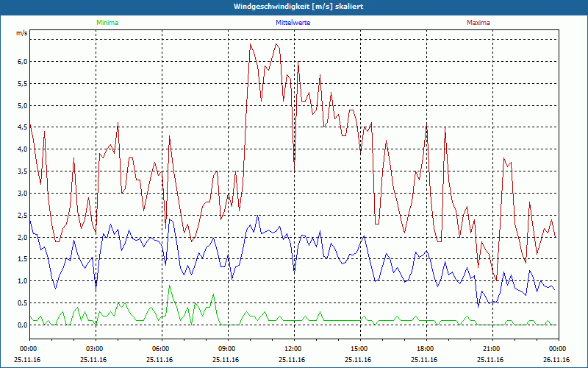Viewport: 588px width, 368px height.
Task: Click the 12:00 time label
Action: pos(294,349)
